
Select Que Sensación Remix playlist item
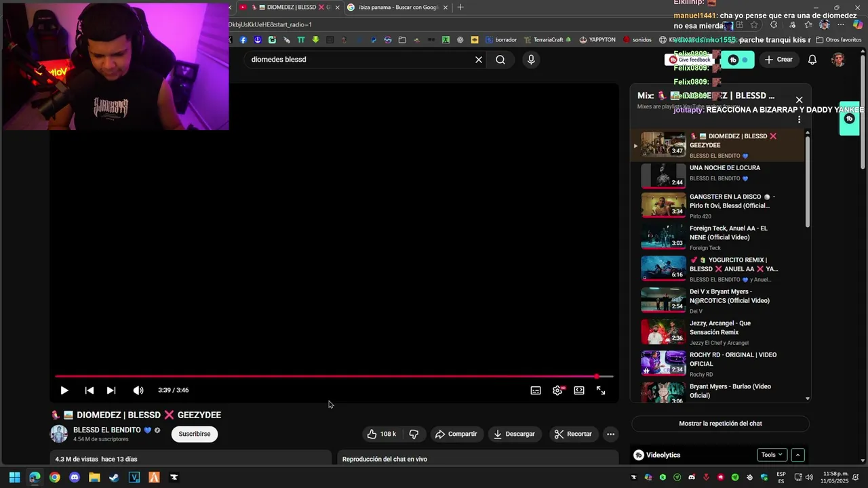[719, 333]
